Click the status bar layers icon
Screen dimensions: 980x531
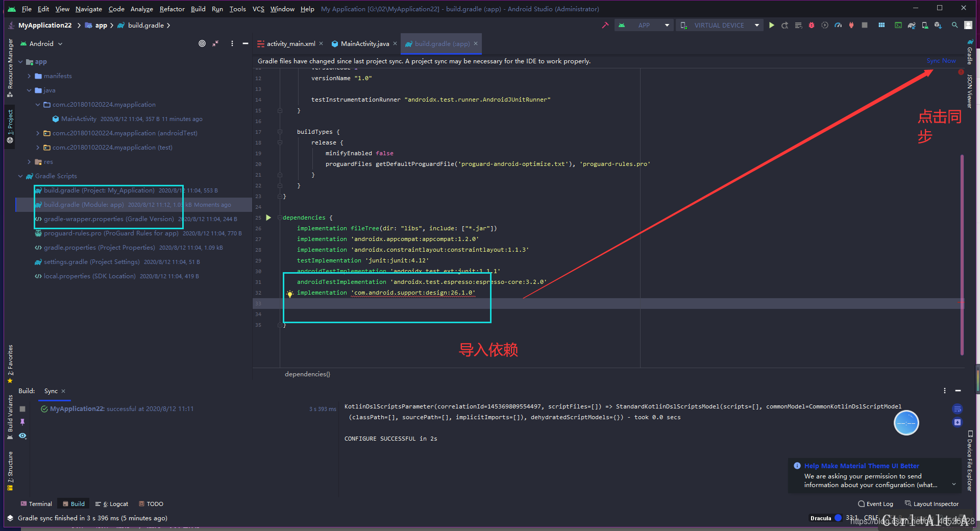10,518
